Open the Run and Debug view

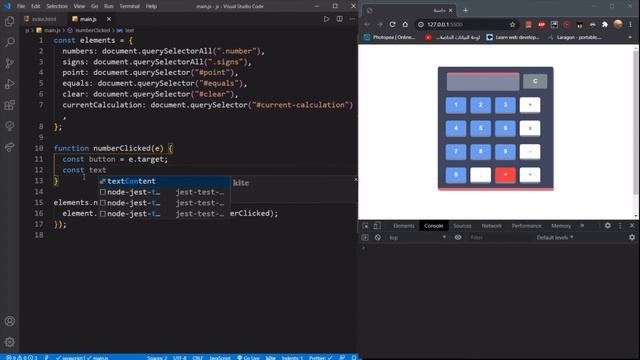(x=9, y=84)
